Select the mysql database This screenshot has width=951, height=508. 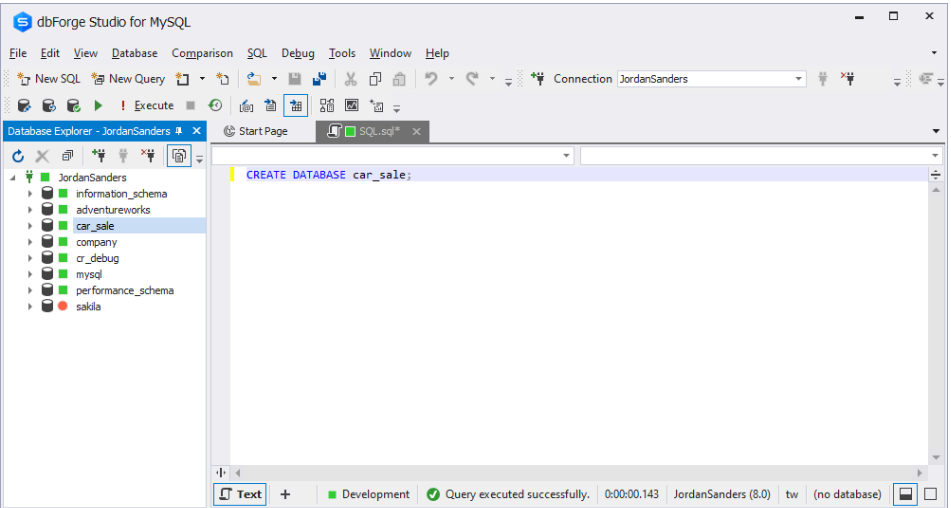pyautogui.click(x=89, y=275)
